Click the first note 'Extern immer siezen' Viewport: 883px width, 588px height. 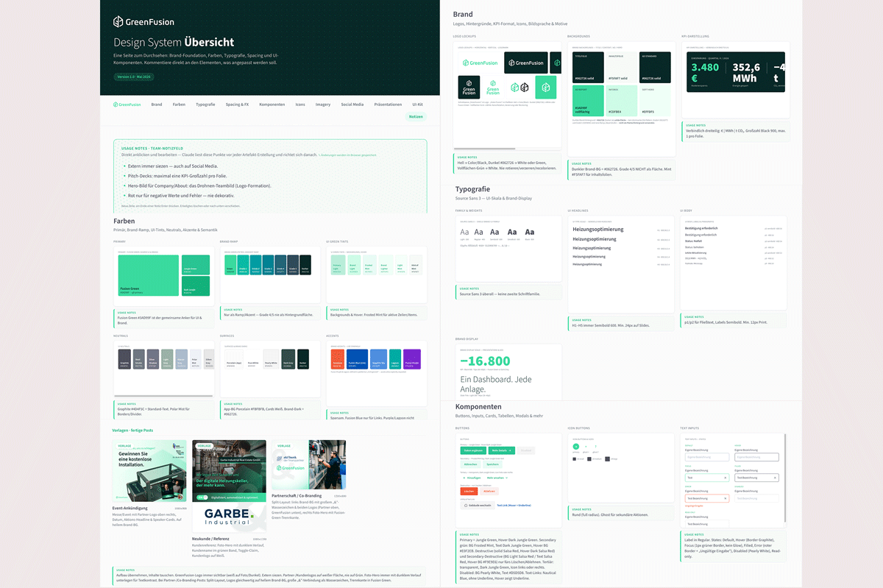[x=173, y=166]
